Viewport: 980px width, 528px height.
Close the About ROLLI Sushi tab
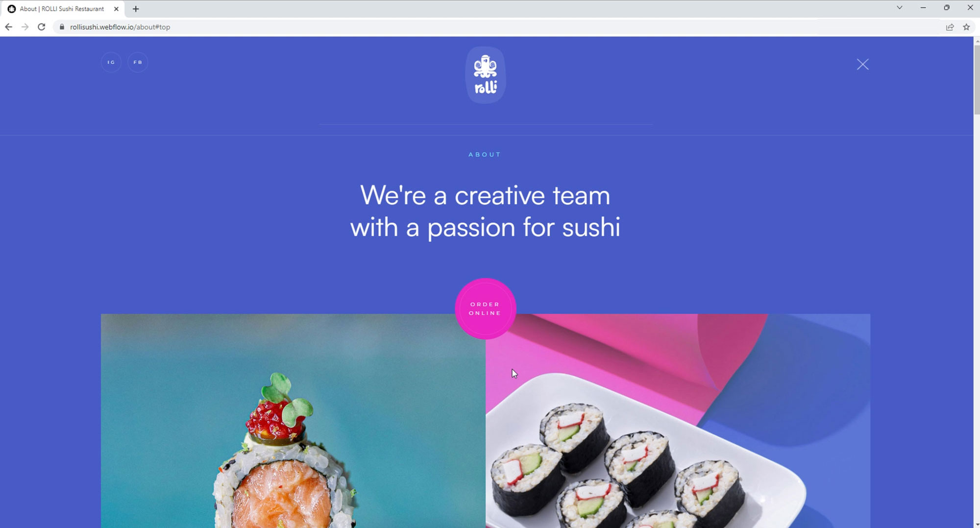tap(116, 9)
